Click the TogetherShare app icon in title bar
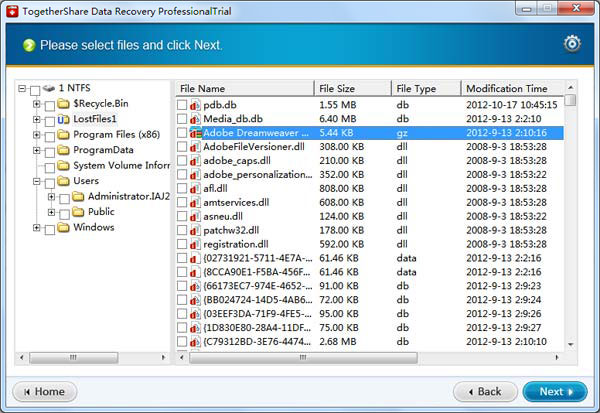Viewport: 600px width, 413px height. click(12, 11)
